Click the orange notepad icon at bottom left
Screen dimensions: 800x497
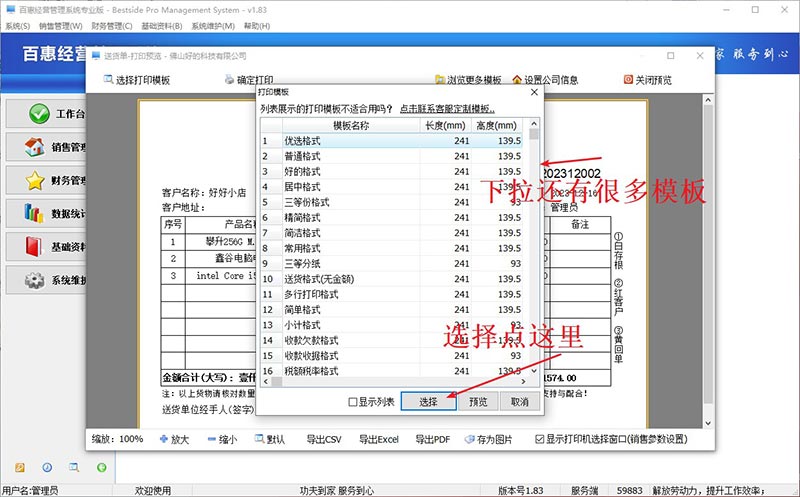coord(19,467)
